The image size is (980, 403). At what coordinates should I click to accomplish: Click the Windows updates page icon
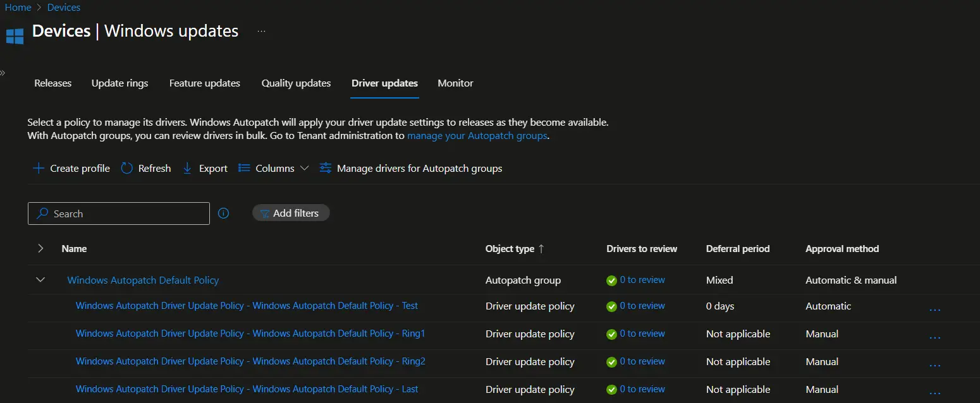[x=15, y=36]
